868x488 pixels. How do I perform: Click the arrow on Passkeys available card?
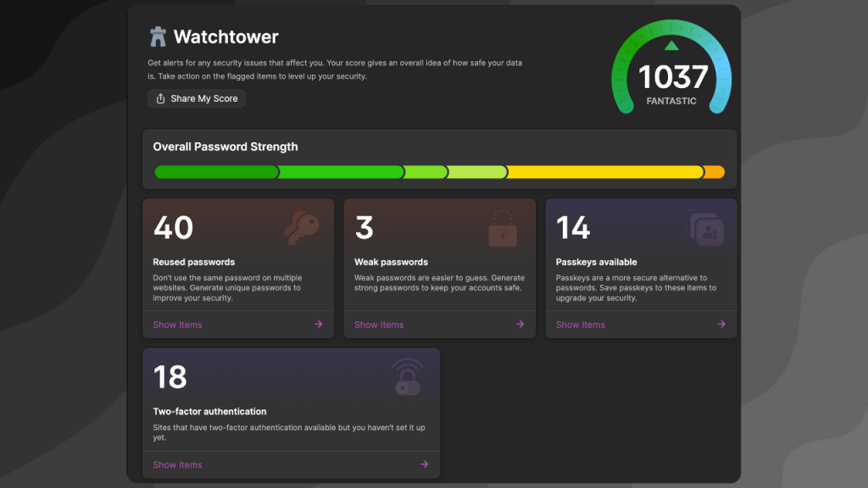[721, 324]
